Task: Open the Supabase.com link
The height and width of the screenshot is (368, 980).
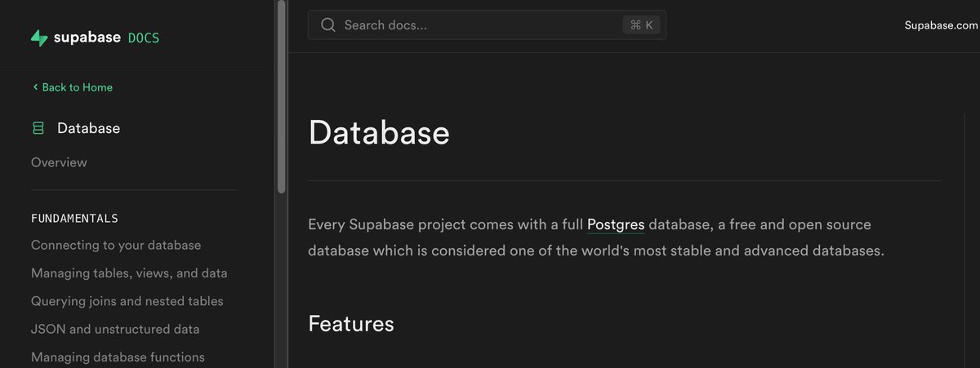Action: (x=941, y=25)
